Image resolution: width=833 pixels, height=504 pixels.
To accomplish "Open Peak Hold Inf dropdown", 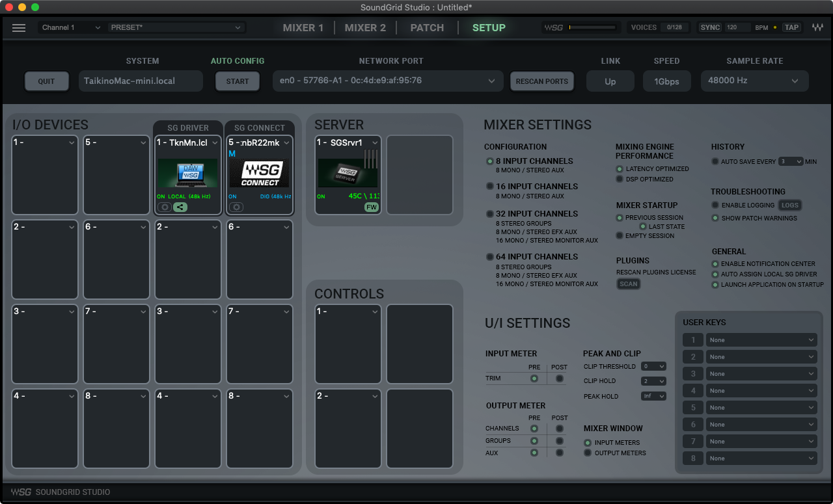I will 653,397.
